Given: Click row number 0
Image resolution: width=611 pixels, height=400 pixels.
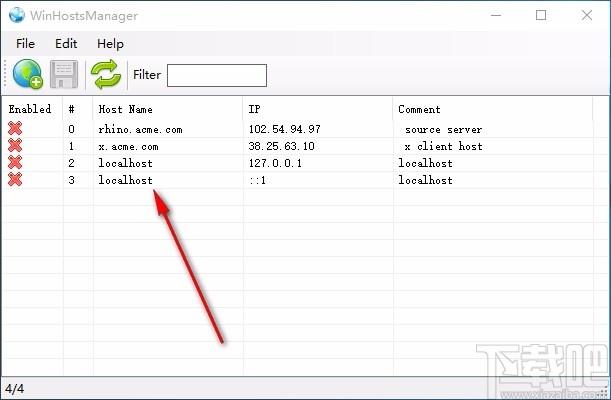Looking at the screenshot, I should click(71, 129).
